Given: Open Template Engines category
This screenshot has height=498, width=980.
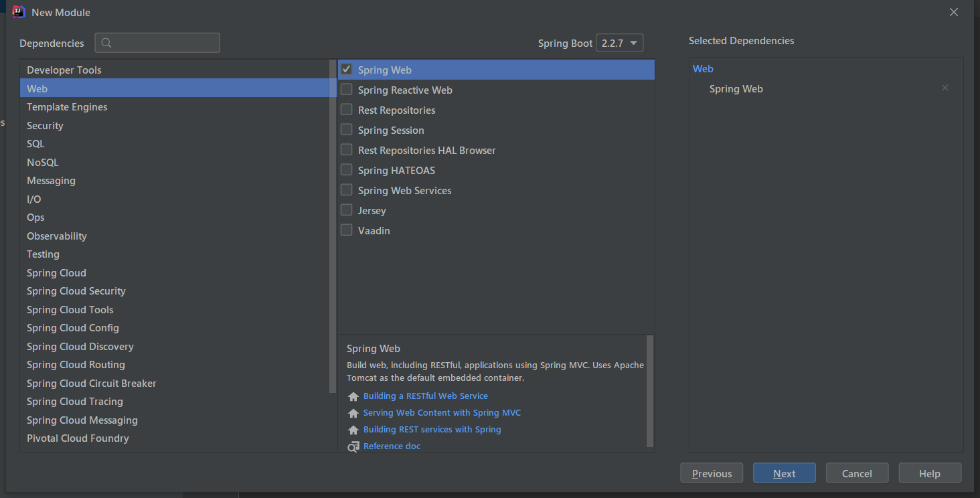Looking at the screenshot, I should pyautogui.click(x=175, y=106).
